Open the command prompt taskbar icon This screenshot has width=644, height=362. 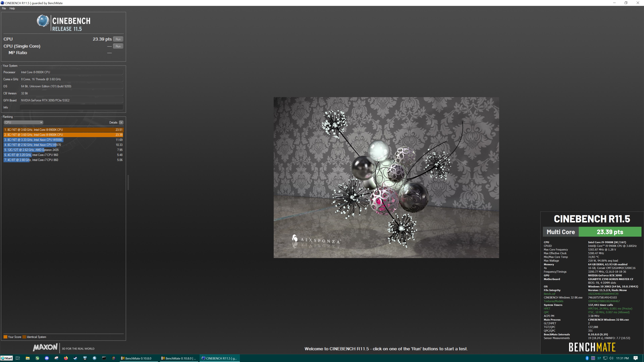click(104, 358)
